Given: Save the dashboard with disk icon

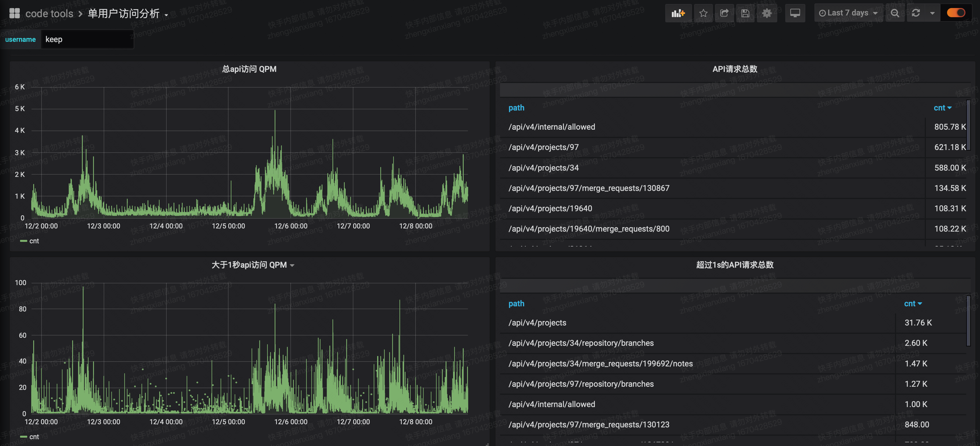Looking at the screenshot, I should pyautogui.click(x=745, y=13).
